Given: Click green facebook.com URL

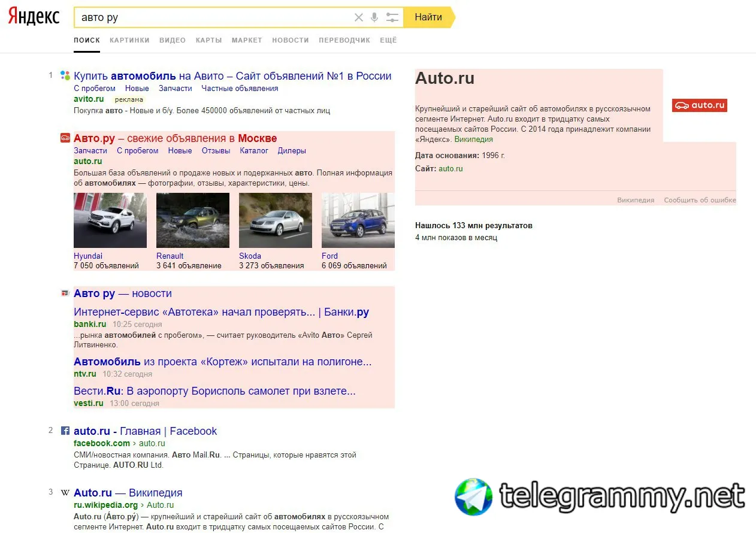Looking at the screenshot, I should pyautogui.click(x=102, y=443).
